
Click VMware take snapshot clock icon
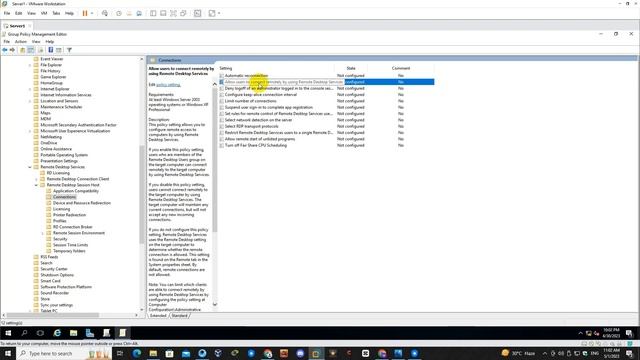(x=119, y=13)
